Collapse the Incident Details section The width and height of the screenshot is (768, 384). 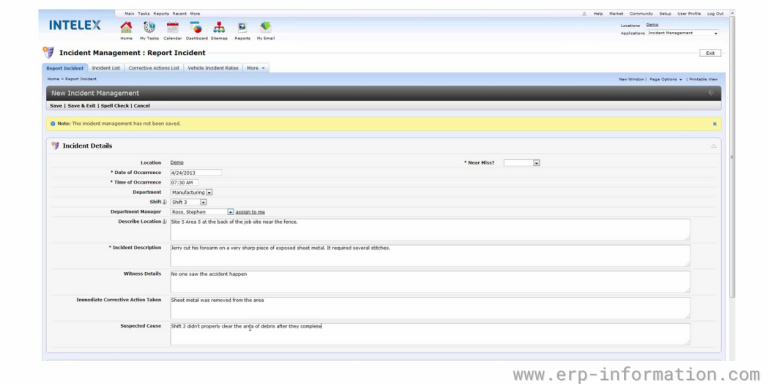[x=713, y=146]
